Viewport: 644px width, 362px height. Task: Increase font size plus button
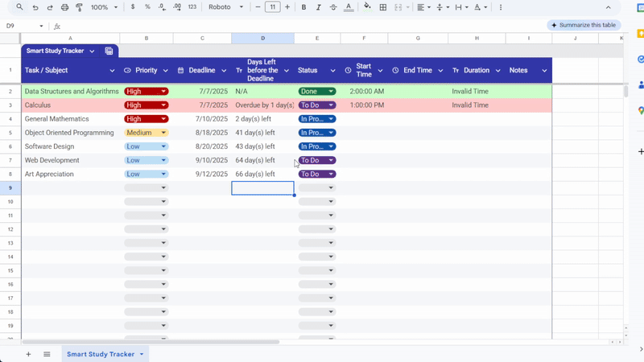pyautogui.click(x=287, y=7)
